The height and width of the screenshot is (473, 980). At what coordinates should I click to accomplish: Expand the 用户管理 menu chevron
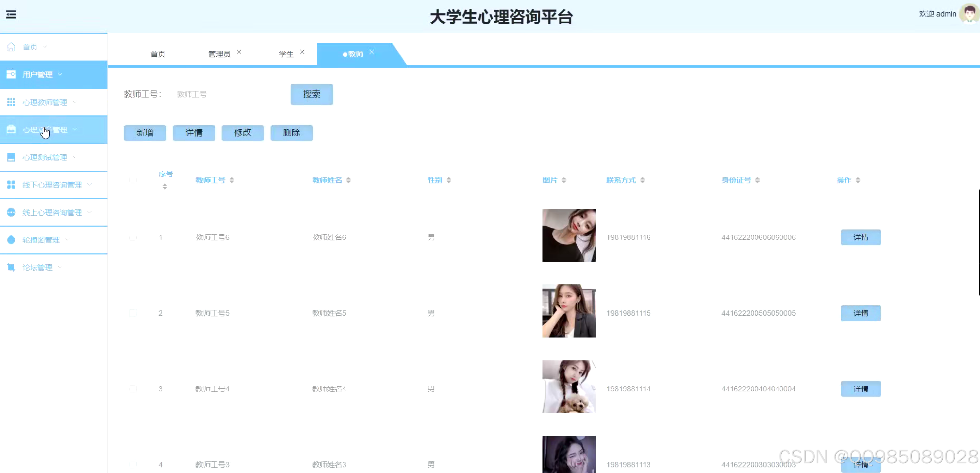pos(60,75)
